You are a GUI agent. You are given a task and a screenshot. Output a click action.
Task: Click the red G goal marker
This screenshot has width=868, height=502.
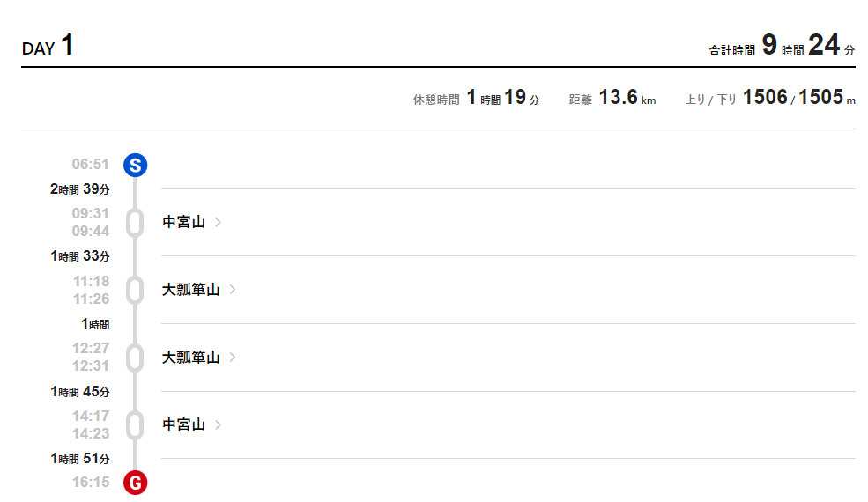pyautogui.click(x=135, y=483)
